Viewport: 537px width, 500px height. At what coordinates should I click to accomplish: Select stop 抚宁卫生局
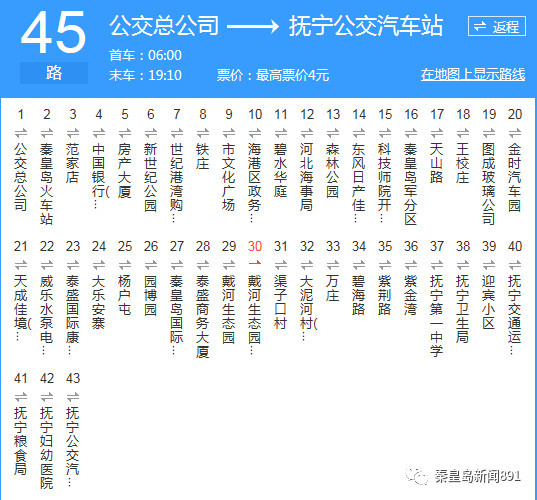463,309
